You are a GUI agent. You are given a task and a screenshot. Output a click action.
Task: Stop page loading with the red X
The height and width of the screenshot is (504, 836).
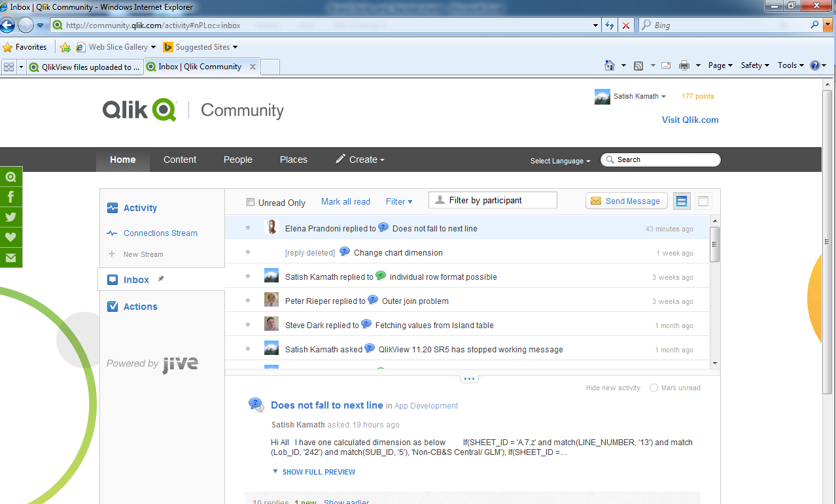pos(626,25)
